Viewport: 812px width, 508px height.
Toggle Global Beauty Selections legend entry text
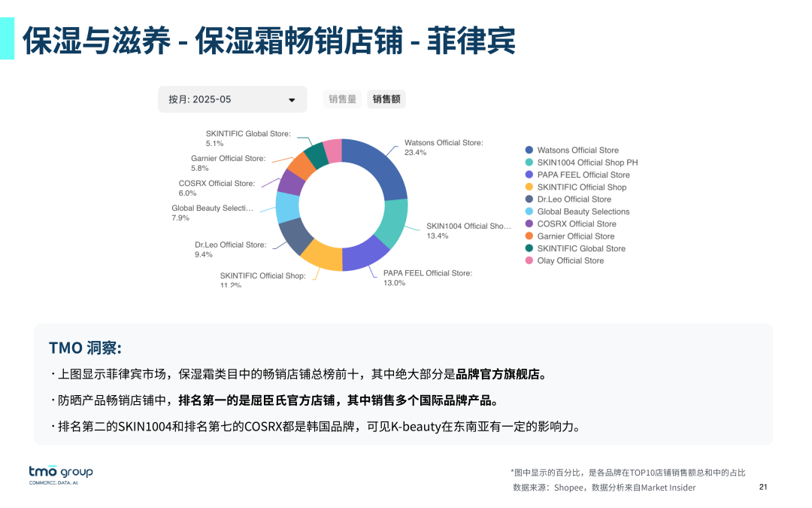click(x=583, y=211)
